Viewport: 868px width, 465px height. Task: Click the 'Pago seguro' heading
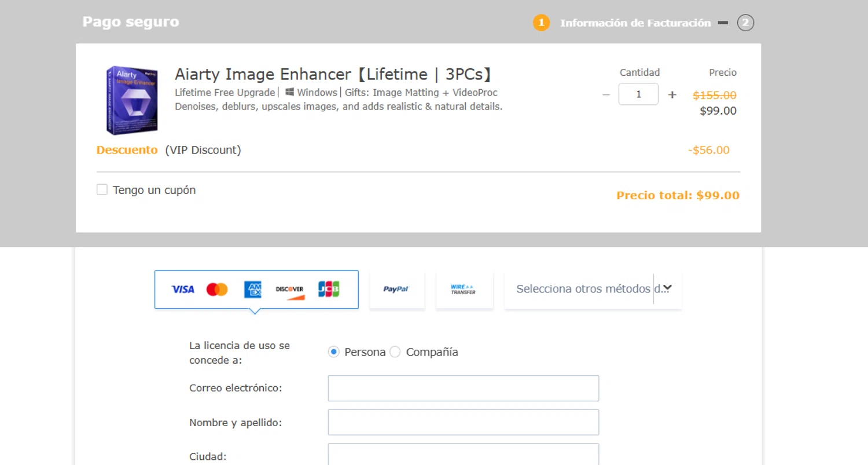pyautogui.click(x=131, y=22)
